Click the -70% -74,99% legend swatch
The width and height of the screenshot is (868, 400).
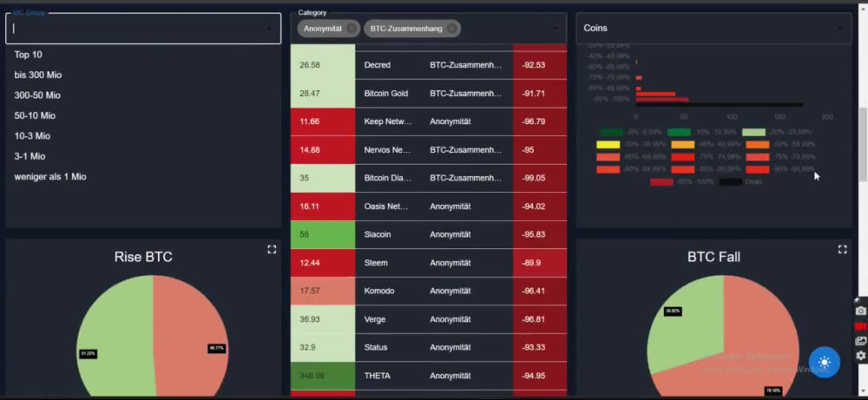coord(682,157)
